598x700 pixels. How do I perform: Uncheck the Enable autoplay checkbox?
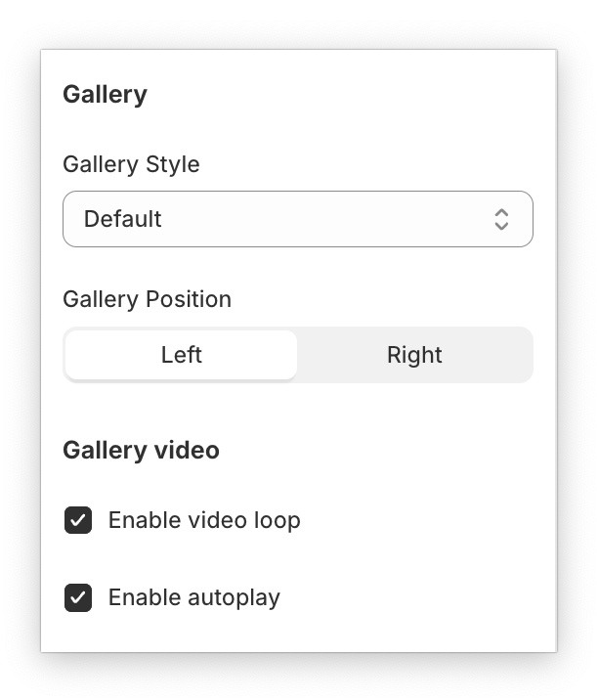(78, 597)
